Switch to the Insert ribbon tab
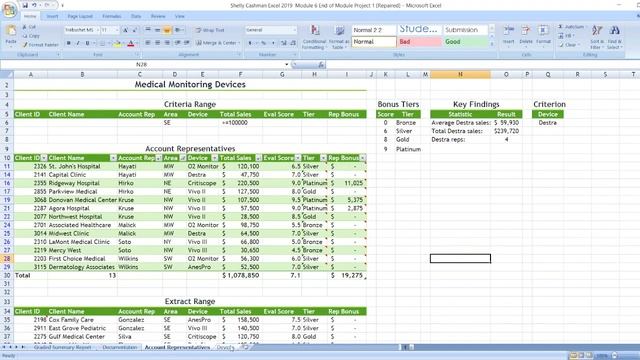The width and height of the screenshot is (640, 360). click(x=52, y=16)
